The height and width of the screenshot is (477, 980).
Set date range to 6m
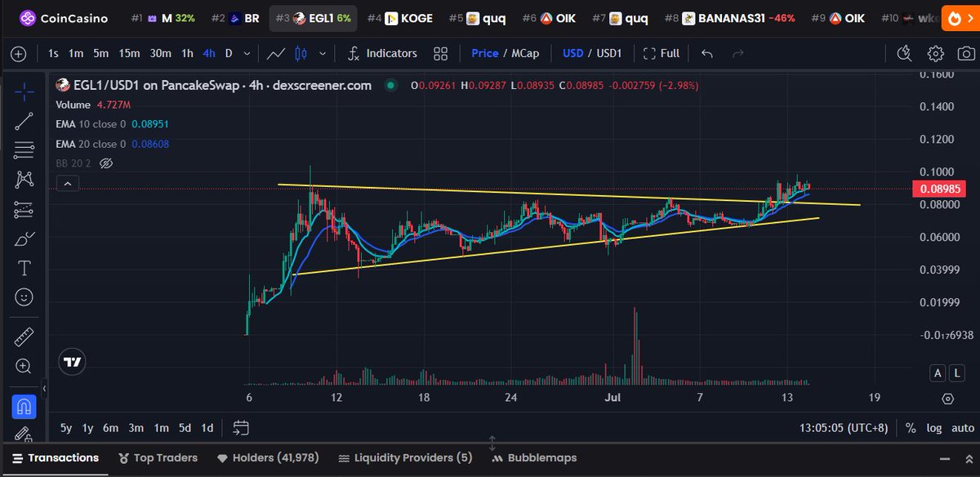click(x=111, y=428)
